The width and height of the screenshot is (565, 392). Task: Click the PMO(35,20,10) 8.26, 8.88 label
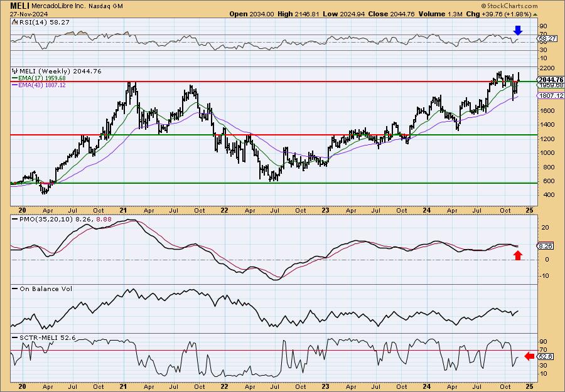(65, 219)
